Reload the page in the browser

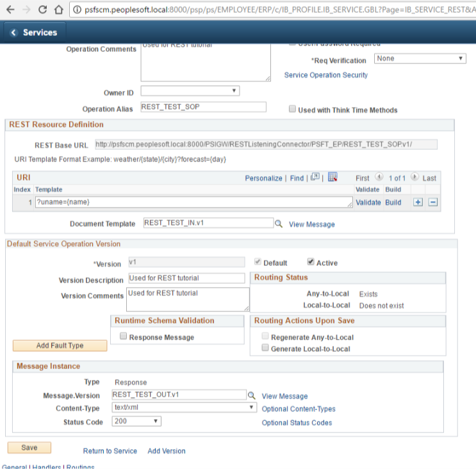coord(42,10)
